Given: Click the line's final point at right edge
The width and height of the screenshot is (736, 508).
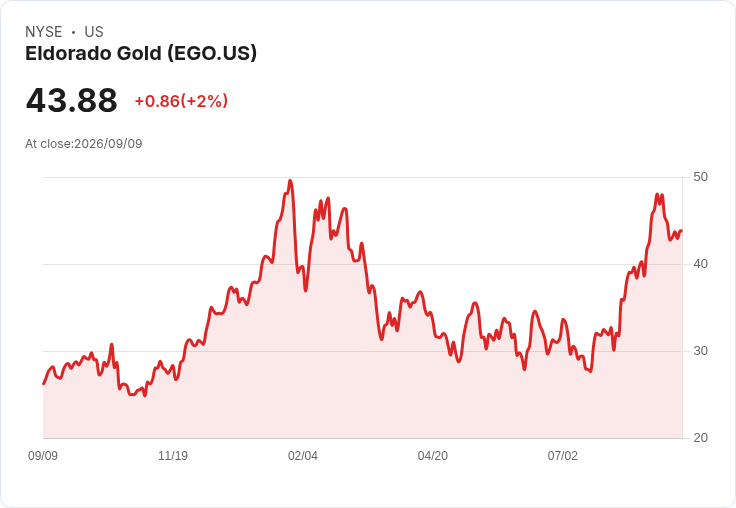Looking at the screenshot, I should [682, 231].
